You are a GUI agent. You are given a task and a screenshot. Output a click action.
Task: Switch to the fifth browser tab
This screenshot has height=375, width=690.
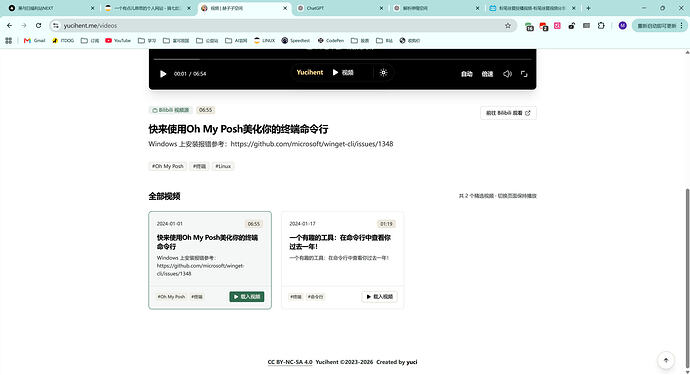436,8
